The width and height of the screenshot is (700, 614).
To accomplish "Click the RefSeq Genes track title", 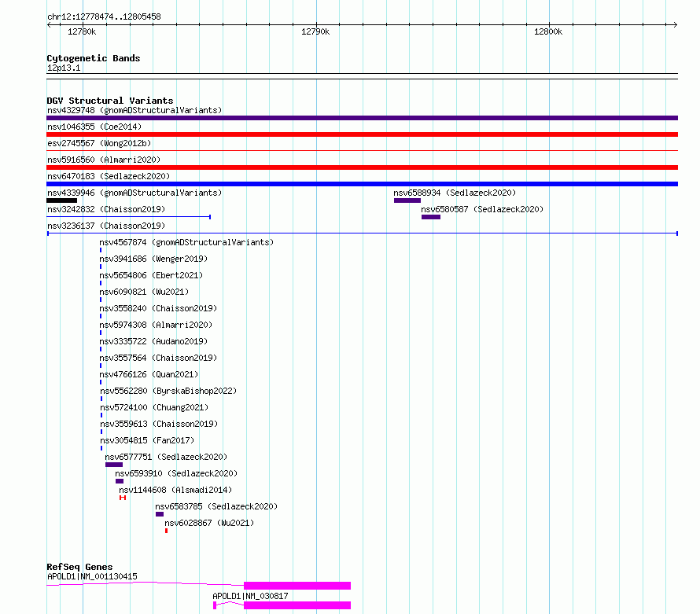I will (79, 567).
